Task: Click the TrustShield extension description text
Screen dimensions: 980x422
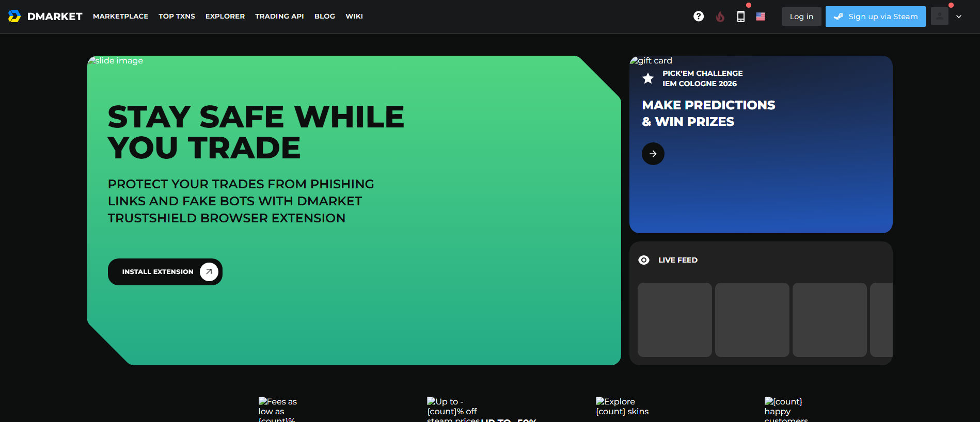Action: coord(241,201)
